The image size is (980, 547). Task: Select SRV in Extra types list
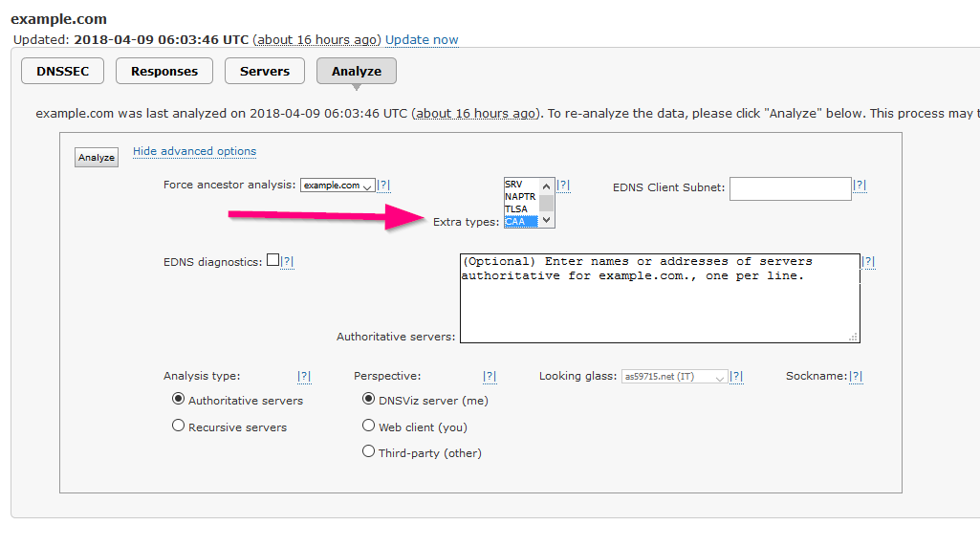tap(521, 185)
